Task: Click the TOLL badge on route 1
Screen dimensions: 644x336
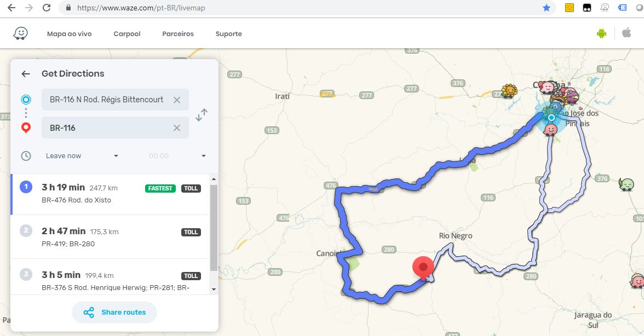Action: (x=191, y=188)
